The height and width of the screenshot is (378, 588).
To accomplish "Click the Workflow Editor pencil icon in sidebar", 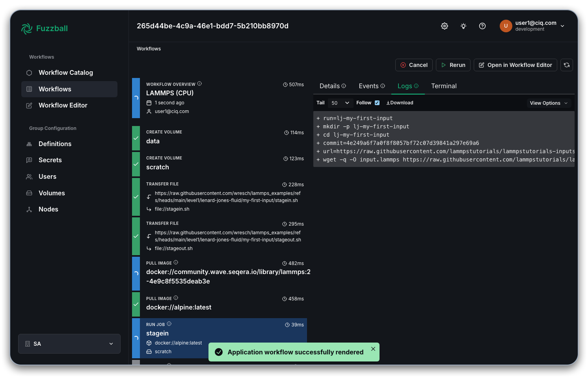I will tap(29, 106).
